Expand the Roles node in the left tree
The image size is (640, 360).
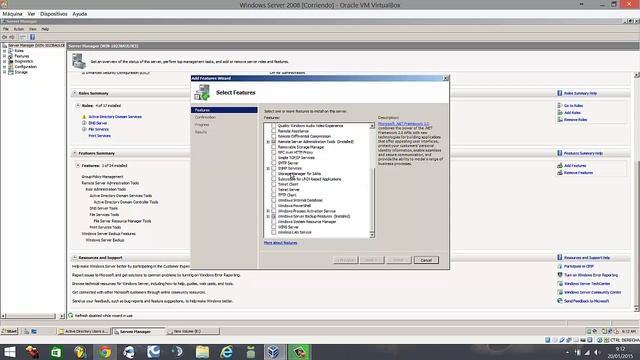[4, 51]
